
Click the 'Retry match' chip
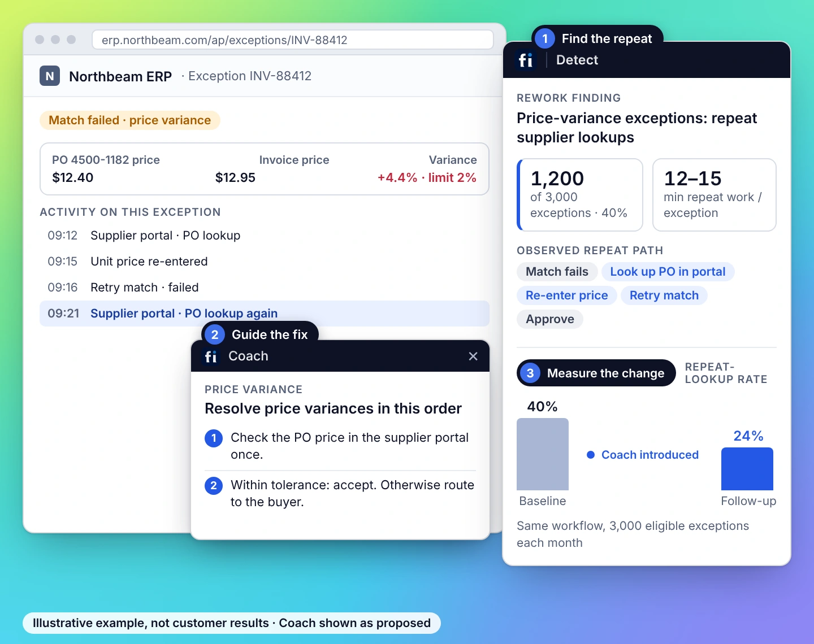click(x=664, y=295)
